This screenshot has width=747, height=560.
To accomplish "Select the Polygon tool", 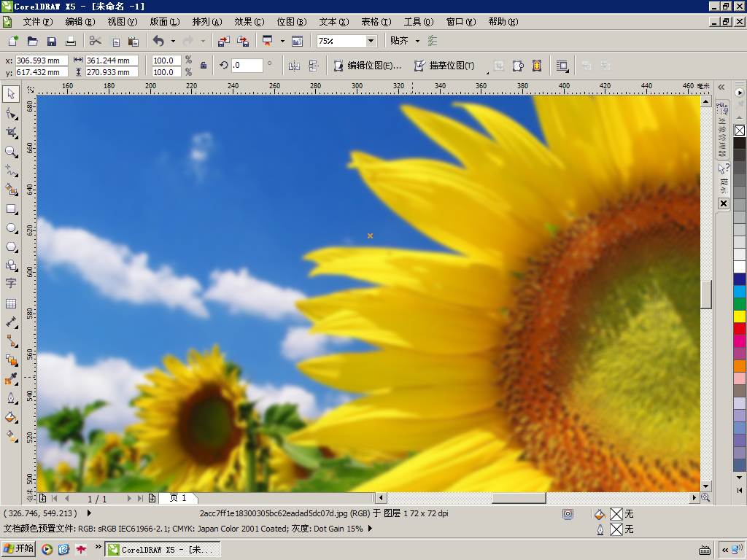I will point(11,247).
